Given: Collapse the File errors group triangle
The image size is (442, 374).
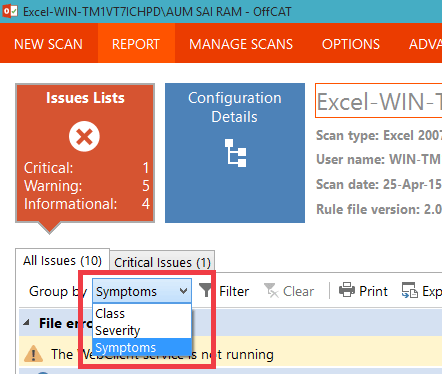Looking at the screenshot, I should tap(26, 323).
